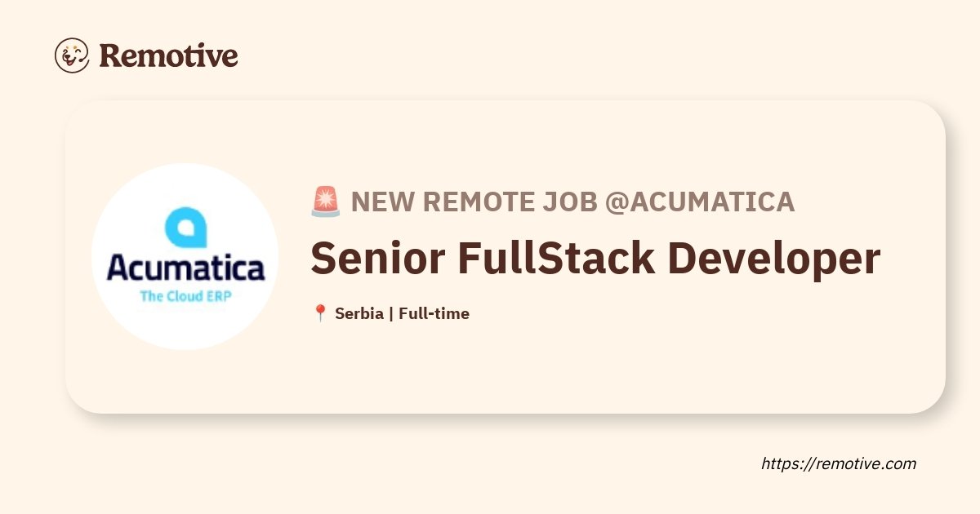The image size is (980, 514).
Task: Click the red location pin emoji
Action: [x=320, y=313]
